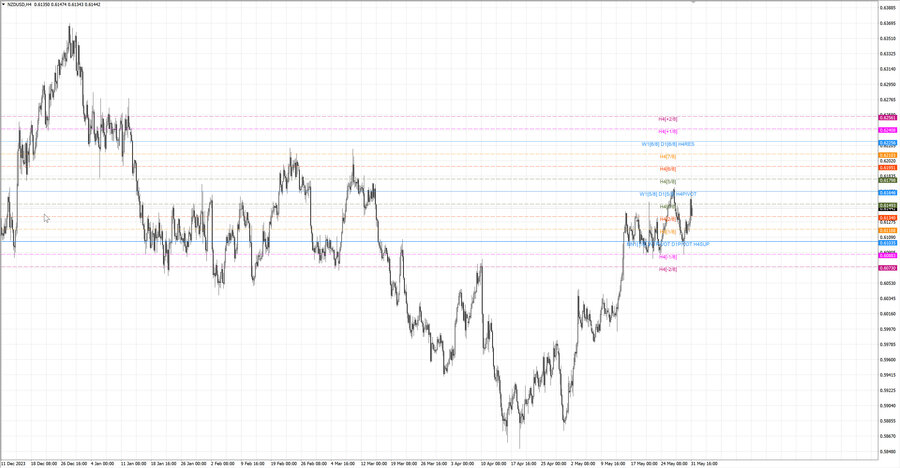Viewport: 900px width, 468px height.
Task: Click the 0.60883 pink price tag
Action: coord(888,256)
